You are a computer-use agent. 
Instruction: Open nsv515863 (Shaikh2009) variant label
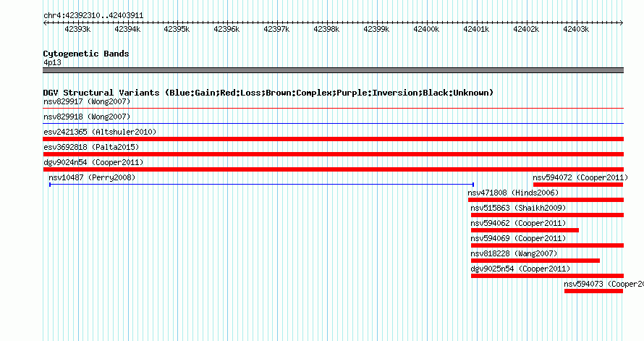[518, 208]
